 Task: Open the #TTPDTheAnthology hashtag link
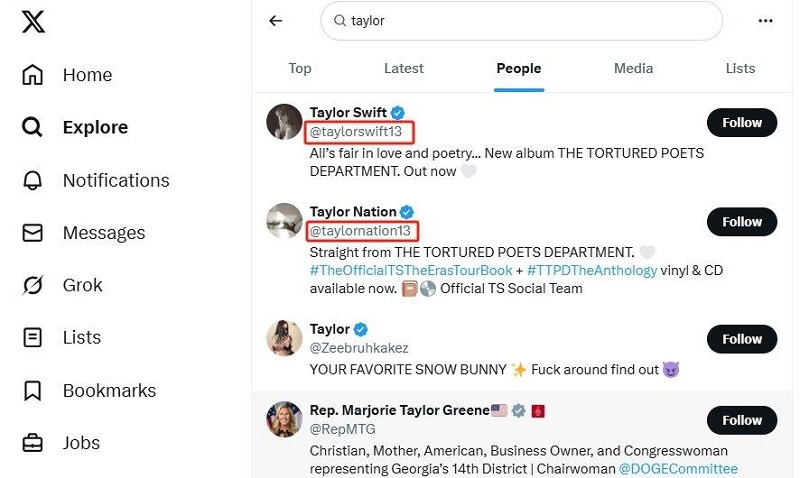592,270
